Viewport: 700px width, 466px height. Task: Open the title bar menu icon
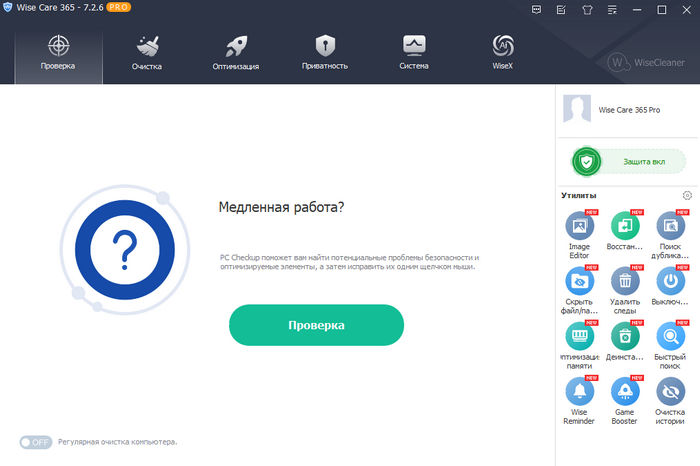pos(611,9)
